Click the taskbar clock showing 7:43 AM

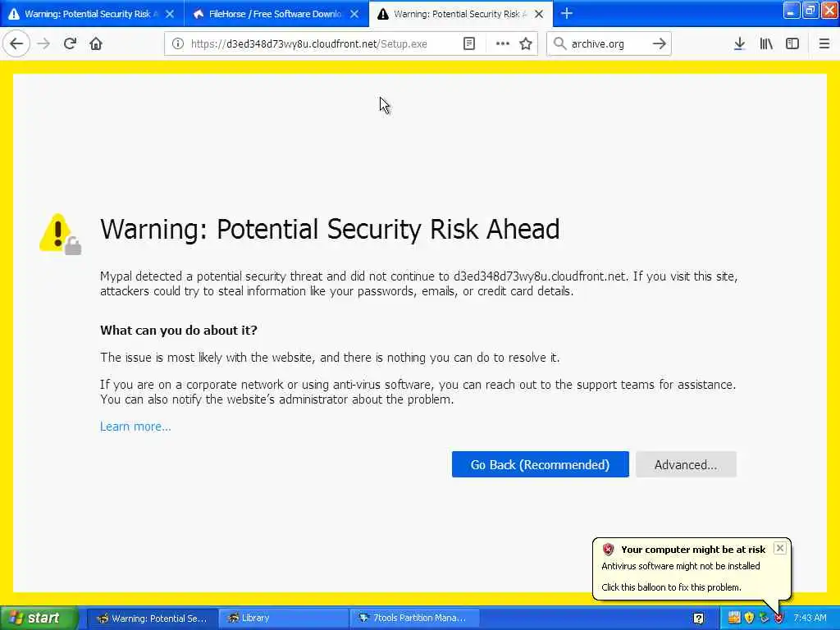pos(810,619)
